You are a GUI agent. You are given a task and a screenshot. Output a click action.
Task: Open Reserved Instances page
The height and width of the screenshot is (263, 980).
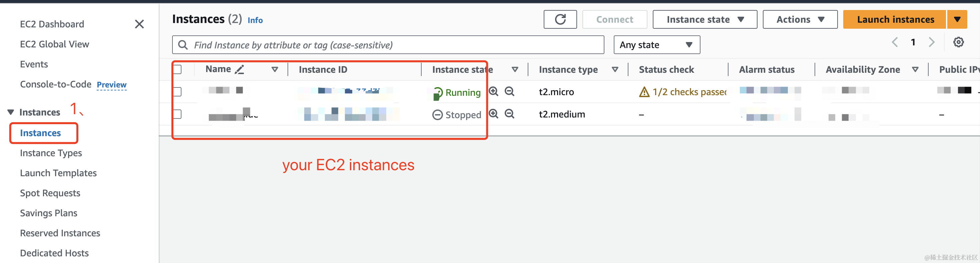(60, 233)
